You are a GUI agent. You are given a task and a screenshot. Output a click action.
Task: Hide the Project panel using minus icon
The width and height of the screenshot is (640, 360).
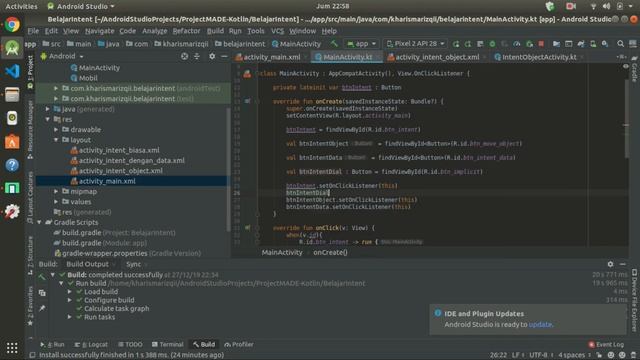click(224, 56)
